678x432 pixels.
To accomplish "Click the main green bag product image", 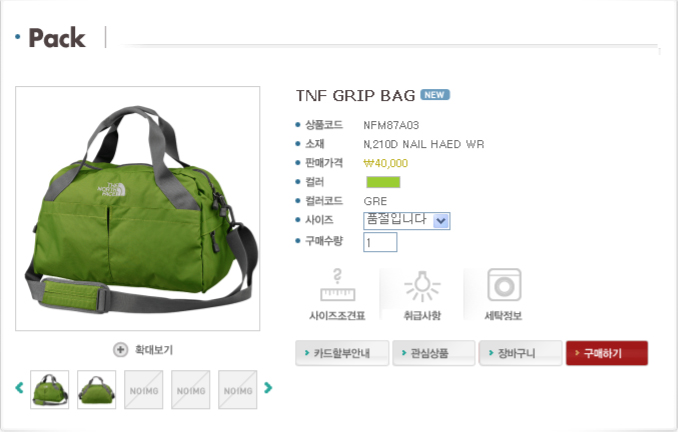I will (x=138, y=208).
